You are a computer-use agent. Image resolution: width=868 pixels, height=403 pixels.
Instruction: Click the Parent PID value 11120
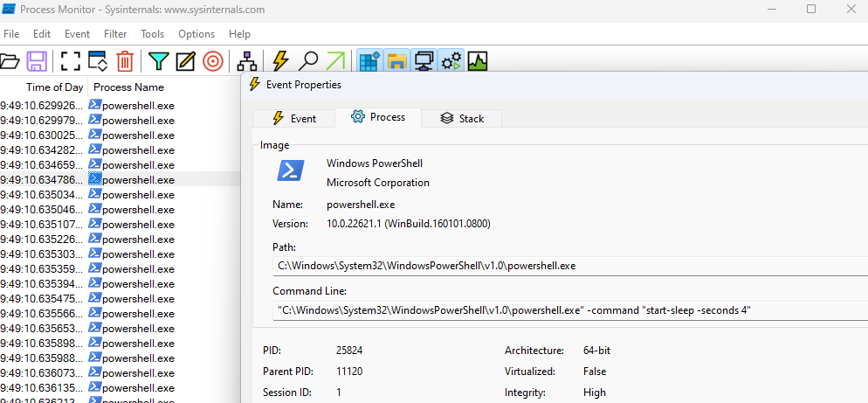tap(349, 372)
